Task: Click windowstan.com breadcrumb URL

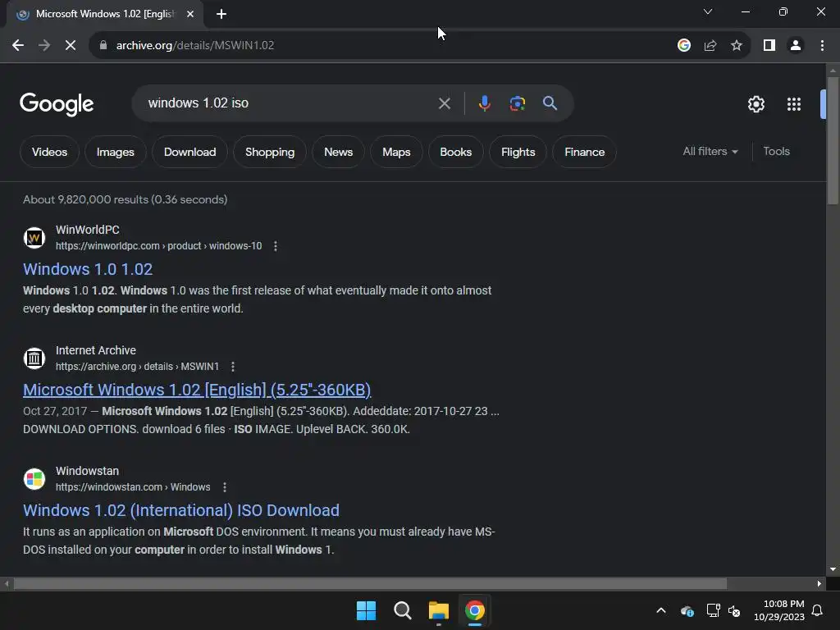Action: [x=133, y=487]
